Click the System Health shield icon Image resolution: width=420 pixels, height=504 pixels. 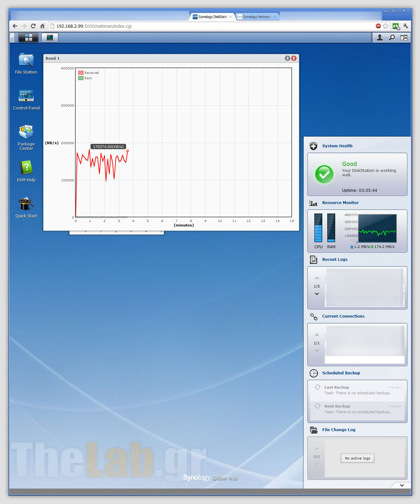tap(313, 146)
